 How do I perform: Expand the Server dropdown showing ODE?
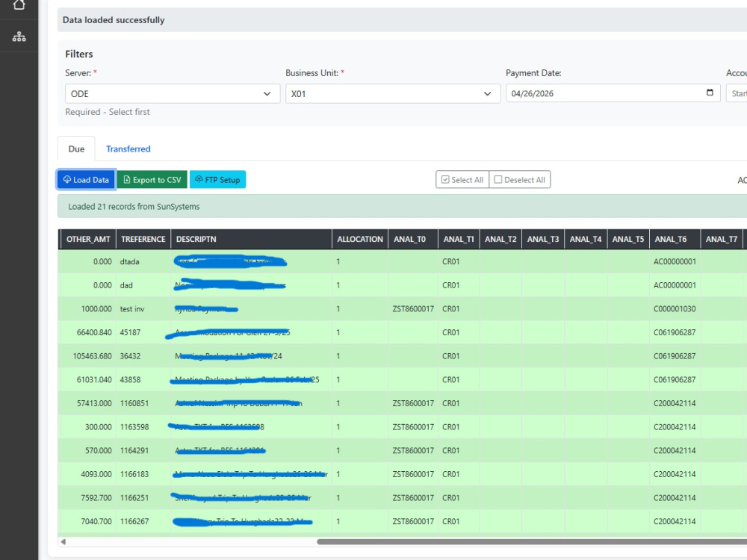click(173, 94)
